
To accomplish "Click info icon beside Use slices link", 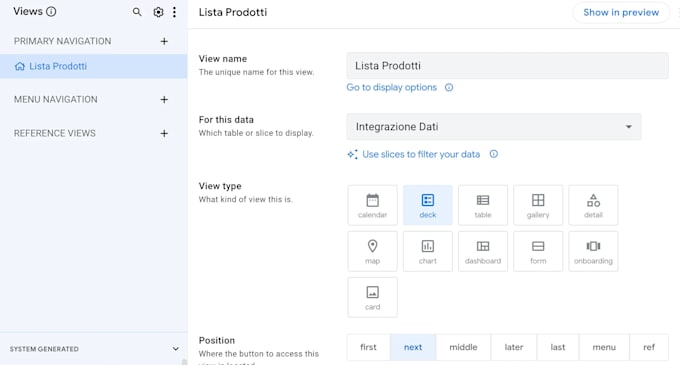I will click(494, 154).
